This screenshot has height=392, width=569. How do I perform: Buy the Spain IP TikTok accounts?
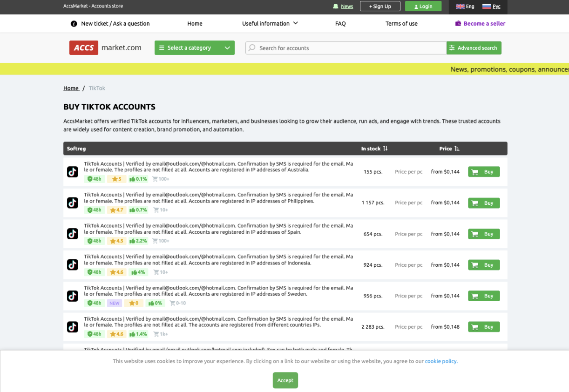[x=484, y=234]
